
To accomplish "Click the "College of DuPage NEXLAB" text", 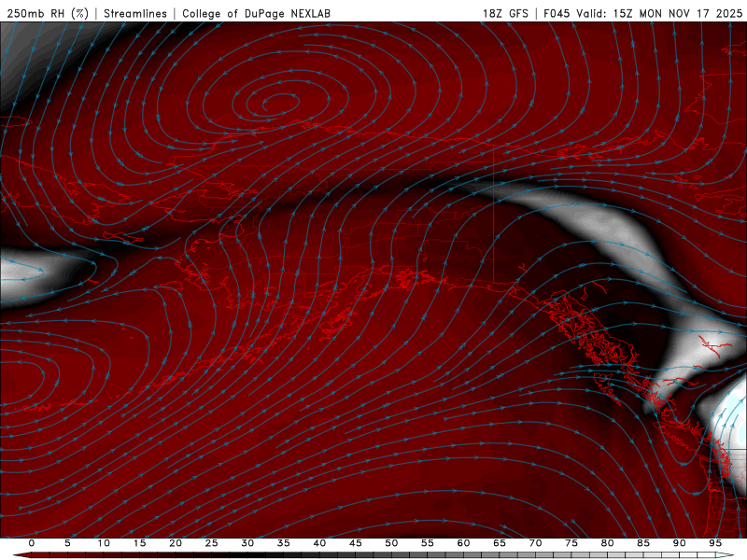I will 256,13.
